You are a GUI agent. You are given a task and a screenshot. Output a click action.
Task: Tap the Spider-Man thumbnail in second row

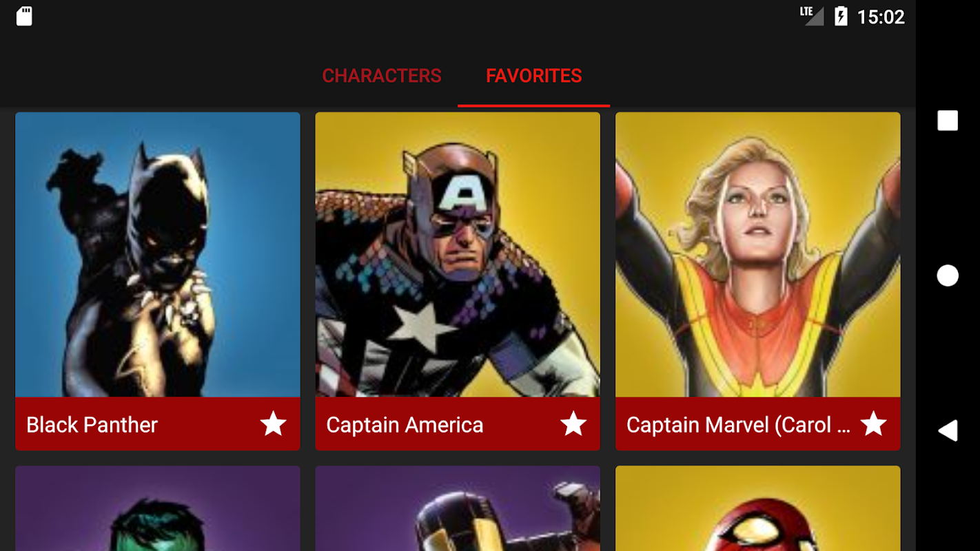tap(758, 508)
